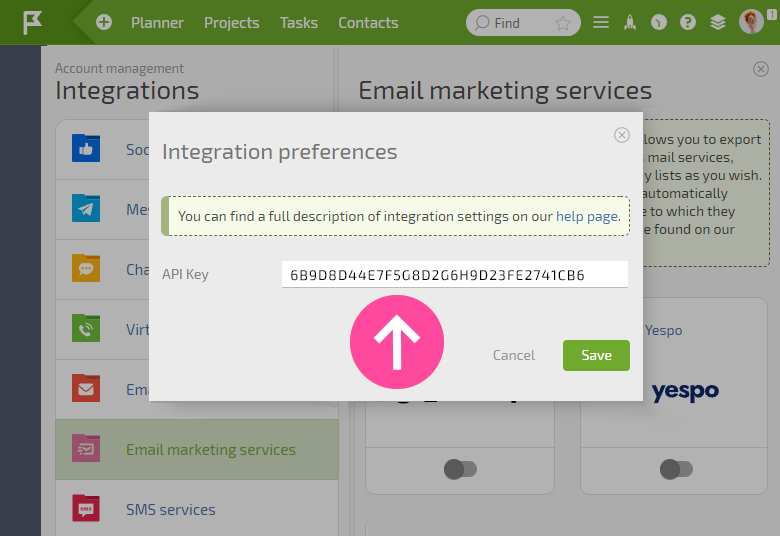Cancel the integration preferences dialog
Screen dimensions: 780x536
(514, 355)
